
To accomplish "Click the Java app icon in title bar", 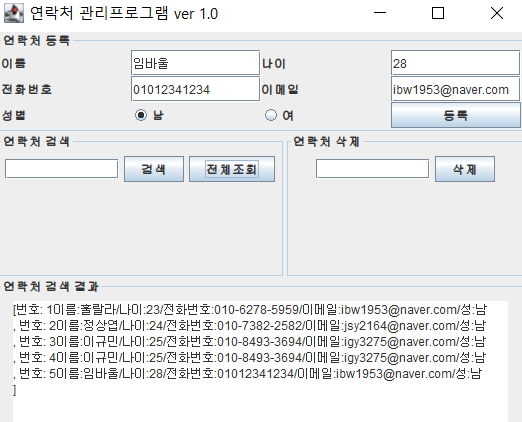I will [14, 13].
